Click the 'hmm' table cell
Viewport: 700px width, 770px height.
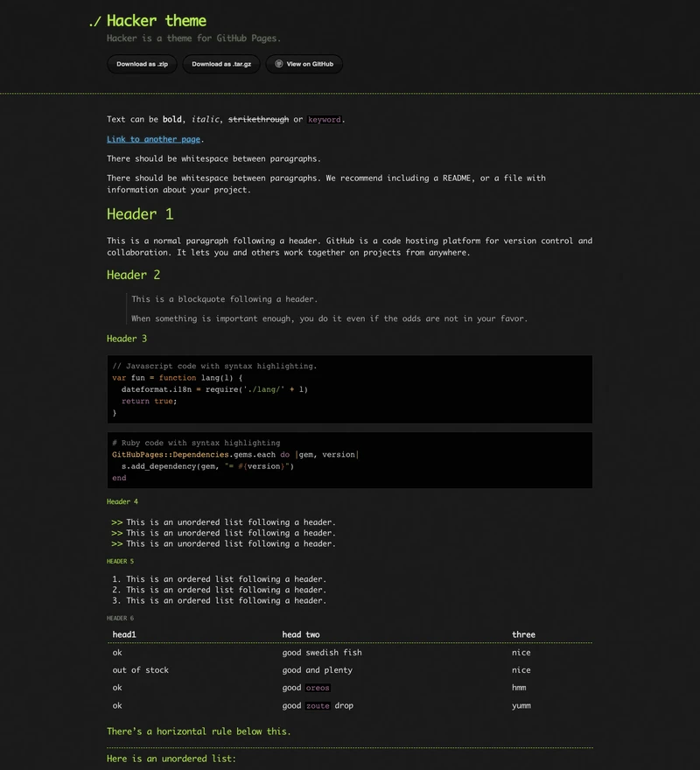pyautogui.click(x=519, y=688)
